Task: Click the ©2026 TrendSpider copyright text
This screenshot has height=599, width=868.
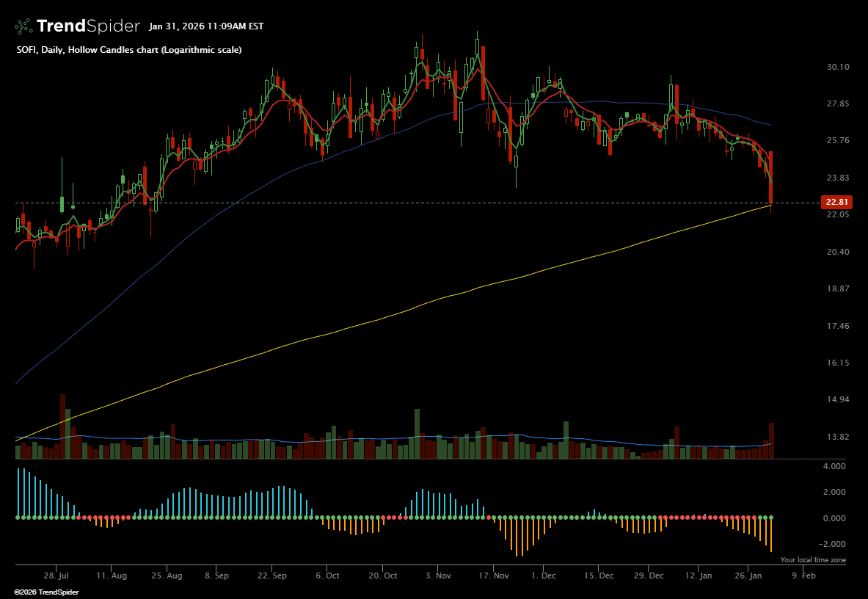Action: tap(46, 592)
